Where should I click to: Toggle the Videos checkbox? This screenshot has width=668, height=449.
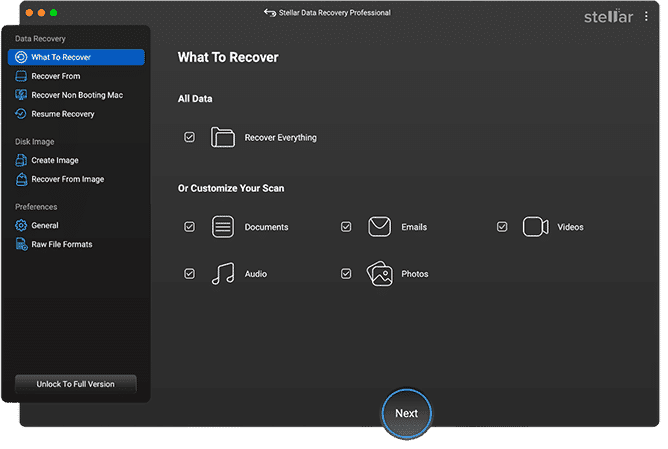(x=502, y=227)
